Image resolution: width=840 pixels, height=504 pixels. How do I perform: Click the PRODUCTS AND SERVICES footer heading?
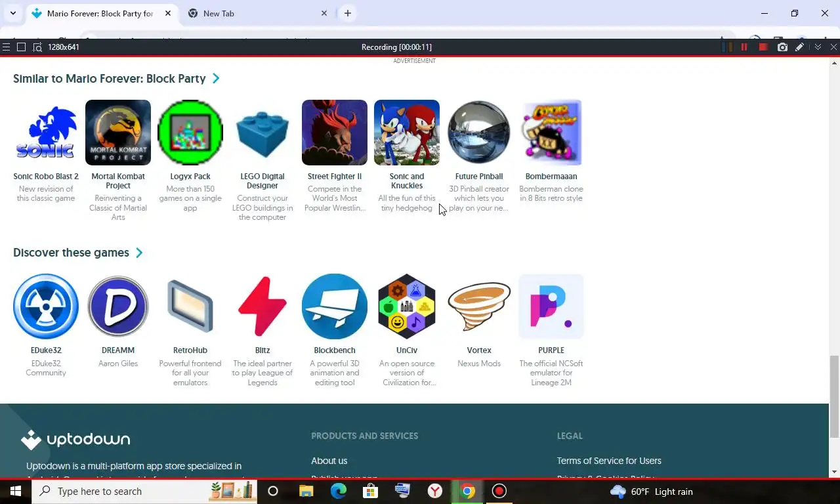click(364, 436)
